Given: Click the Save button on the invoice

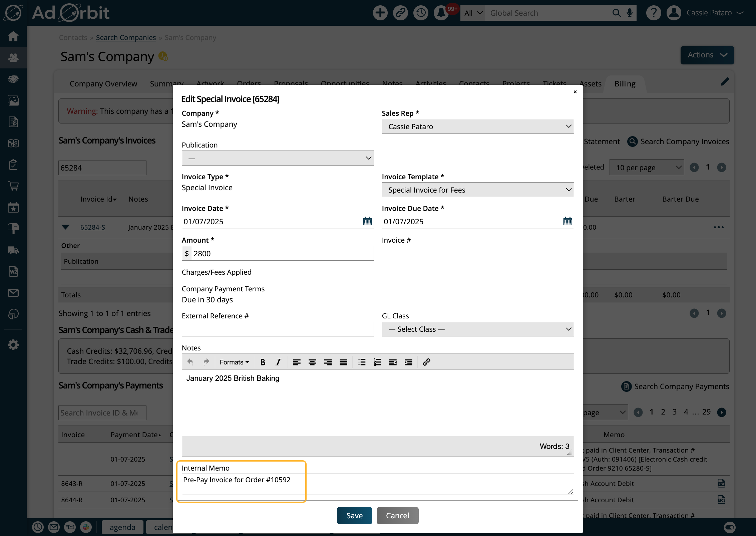Looking at the screenshot, I should [354, 515].
